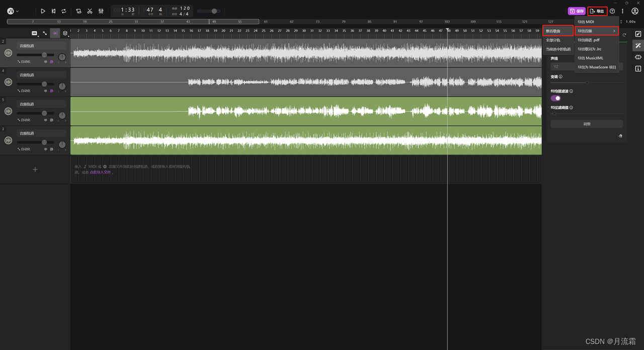The width and height of the screenshot is (644, 350).
Task: Click the time signature 4/4
Action: 184,14
